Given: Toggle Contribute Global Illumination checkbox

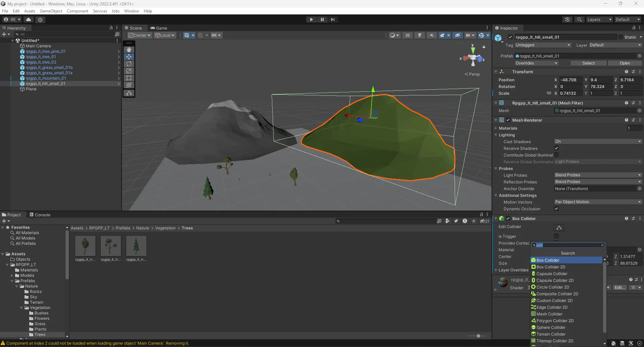Looking at the screenshot, I should (556, 155).
